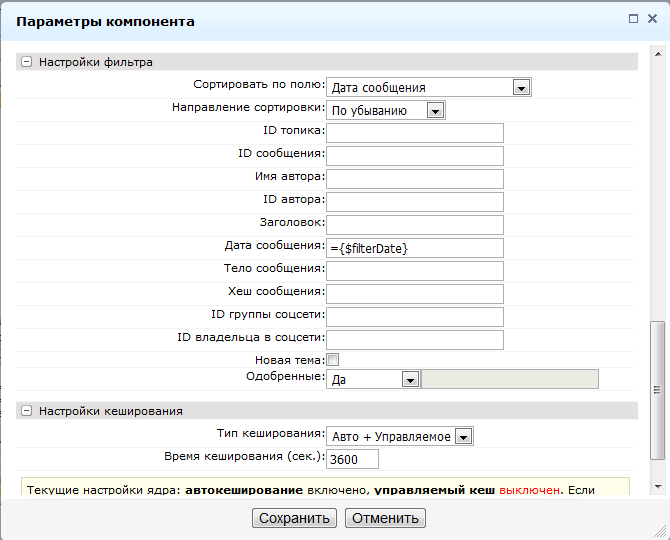This screenshot has height=540, width=670.
Task: Enable the Новая тема checkbox
Action: 333,359
